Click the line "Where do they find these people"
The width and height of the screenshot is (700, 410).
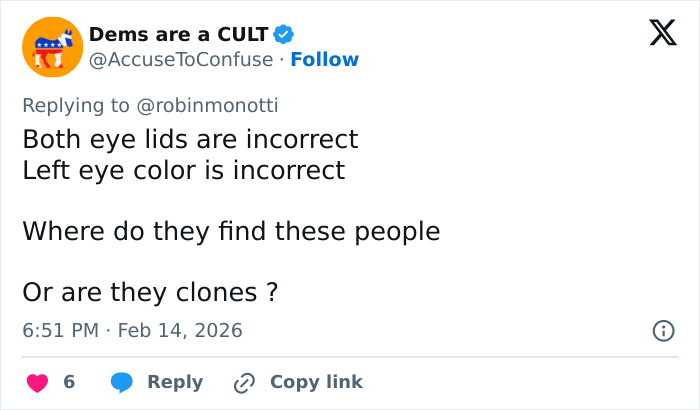coord(231,231)
